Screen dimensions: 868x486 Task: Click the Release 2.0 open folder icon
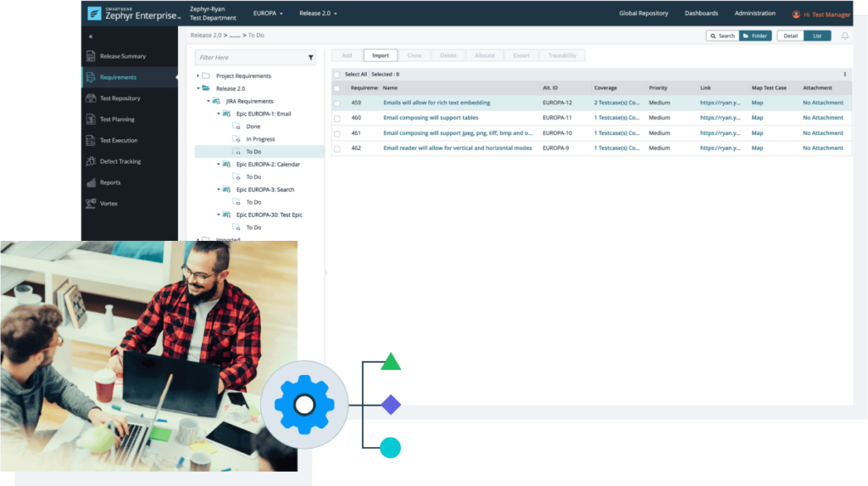(206, 88)
